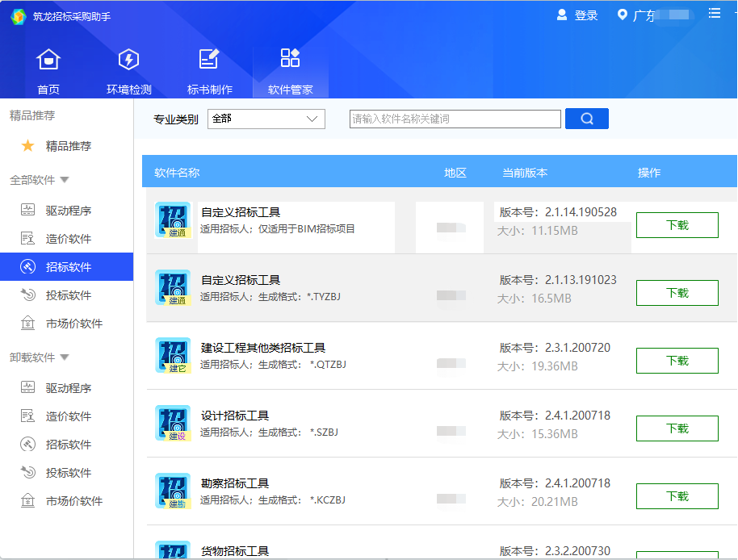Screen dimensions: 738x560
Task: Download the BIM 自定义招标工具 version 2.1.14.190528
Action: [x=677, y=225]
